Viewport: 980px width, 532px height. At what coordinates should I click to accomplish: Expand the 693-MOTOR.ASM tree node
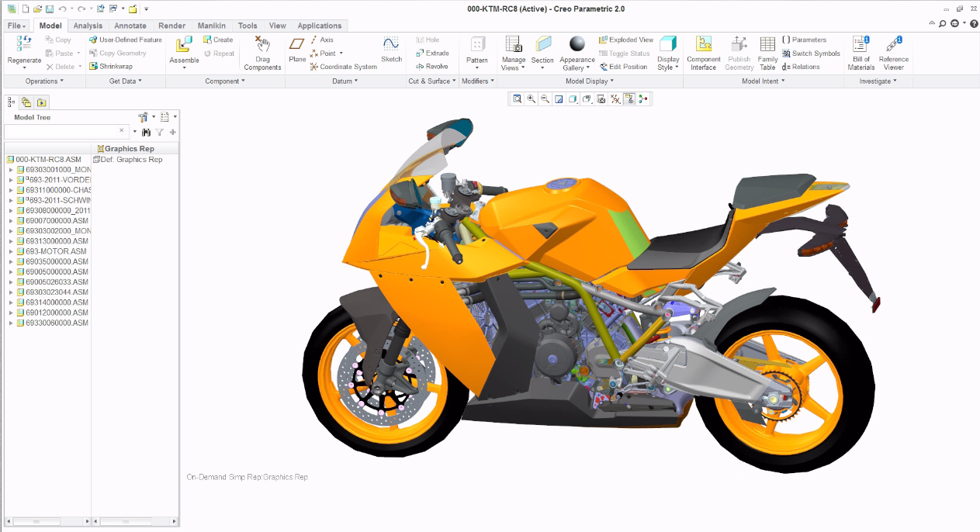tap(11, 251)
